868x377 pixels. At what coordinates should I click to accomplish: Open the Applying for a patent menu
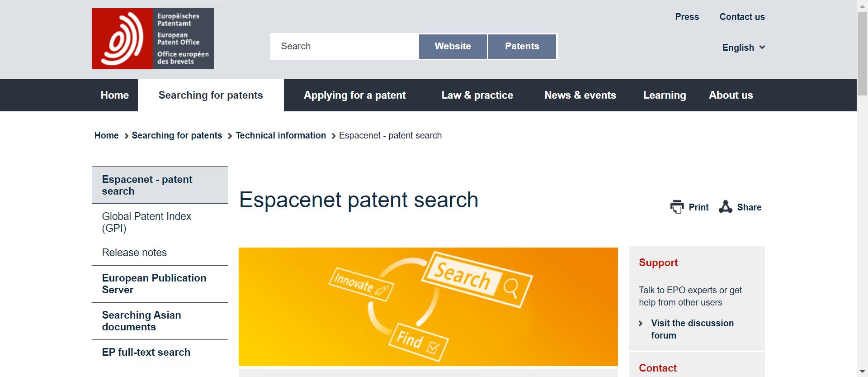(x=354, y=95)
